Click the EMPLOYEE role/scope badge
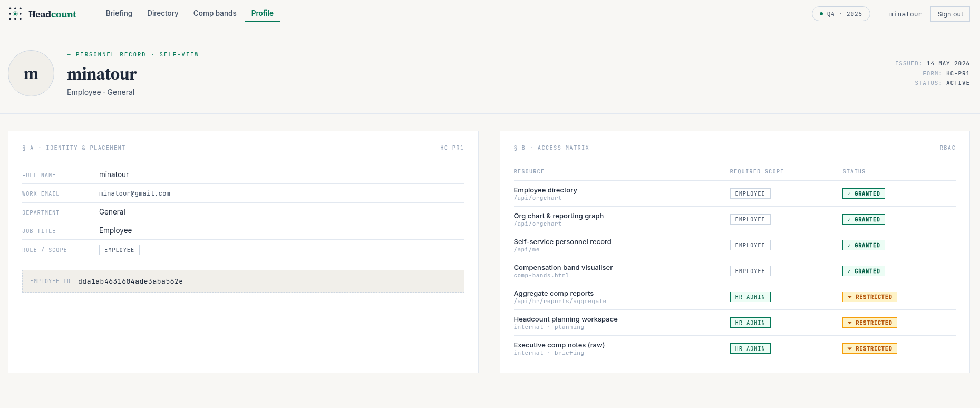 click(x=119, y=250)
